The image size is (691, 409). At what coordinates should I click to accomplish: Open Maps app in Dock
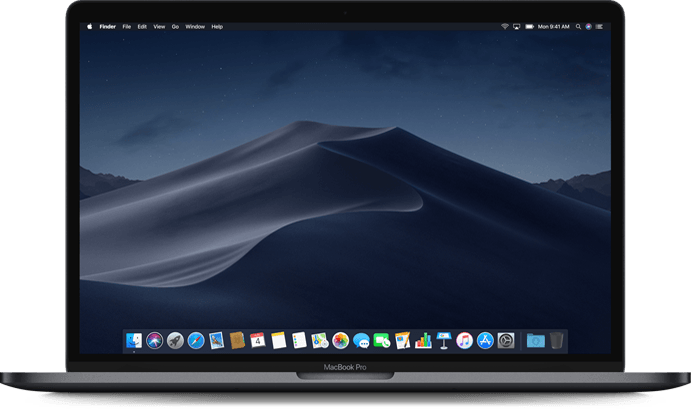(320, 341)
